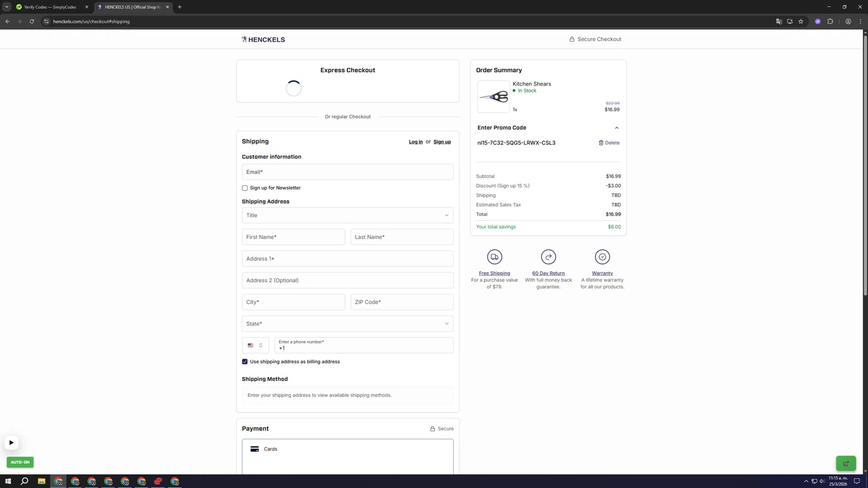Open Windows taskbar search
This screenshot has width=868, height=488.
25,481
